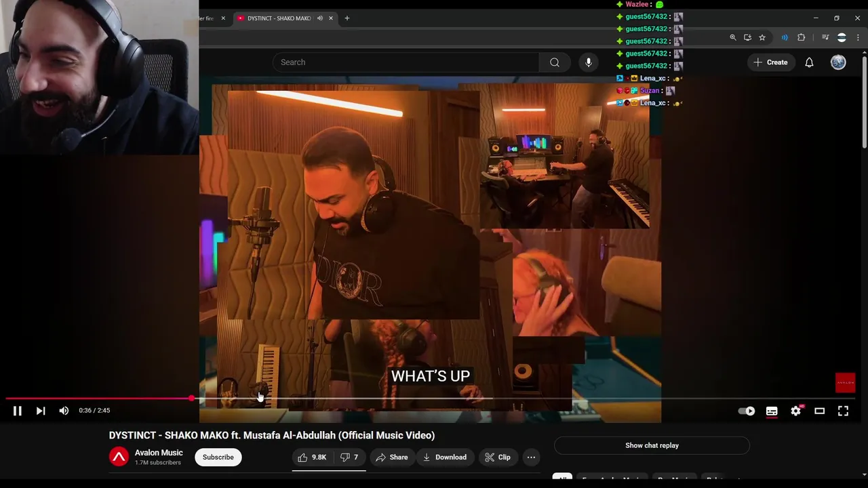
Task: Open the more actions ellipsis menu
Action: click(531, 457)
